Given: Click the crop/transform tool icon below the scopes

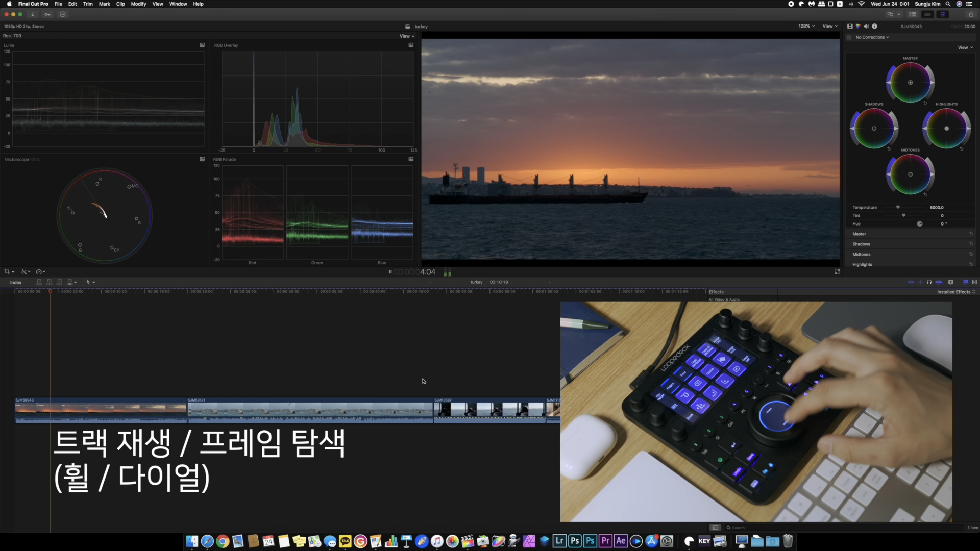Looking at the screenshot, I should coord(7,272).
